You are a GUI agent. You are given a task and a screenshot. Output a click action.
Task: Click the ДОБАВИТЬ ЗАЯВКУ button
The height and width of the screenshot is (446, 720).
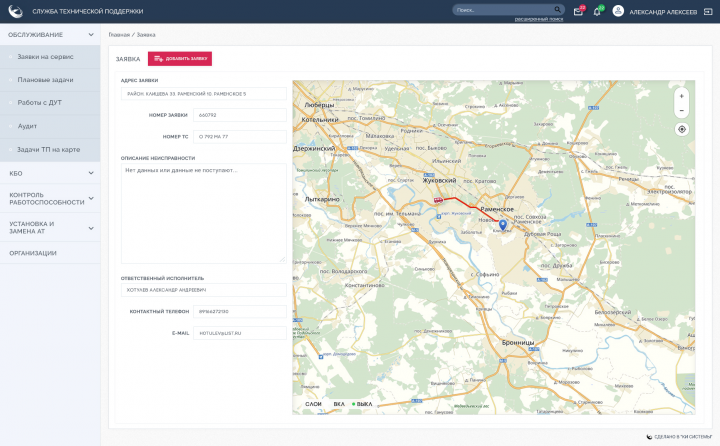[180, 59]
